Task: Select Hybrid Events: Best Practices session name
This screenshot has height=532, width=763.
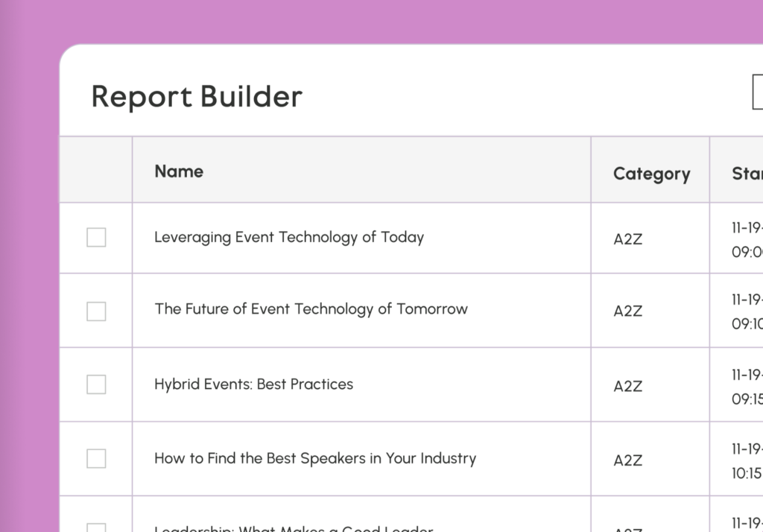Action: point(253,384)
